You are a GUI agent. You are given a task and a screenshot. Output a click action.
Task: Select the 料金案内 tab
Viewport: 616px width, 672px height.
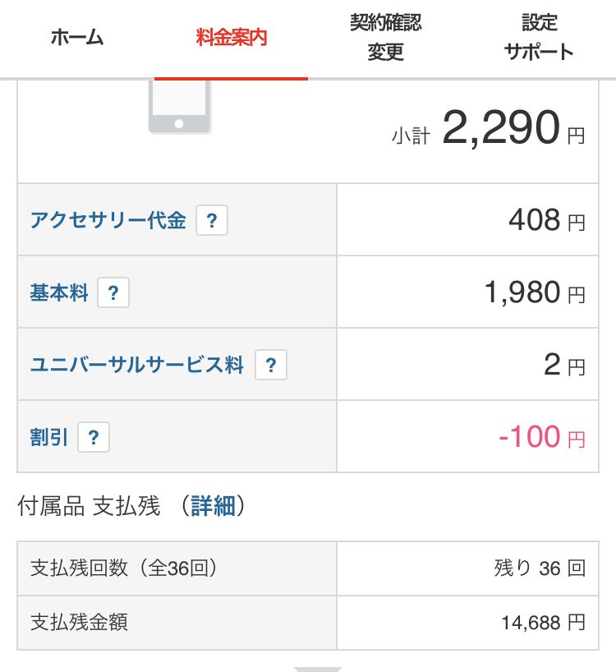click(232, 38)
